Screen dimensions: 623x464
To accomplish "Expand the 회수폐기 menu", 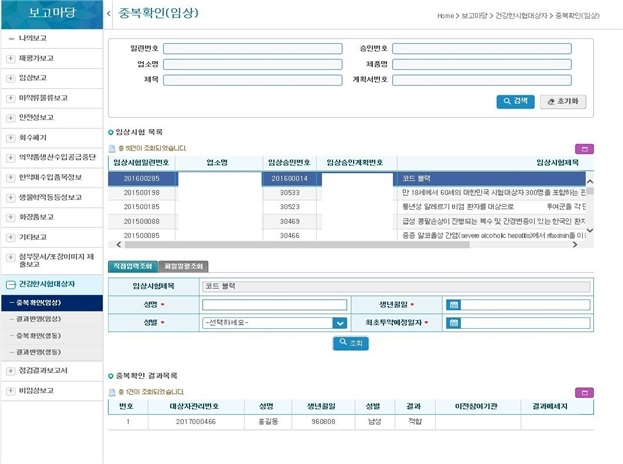I will [x=11, y=138].
